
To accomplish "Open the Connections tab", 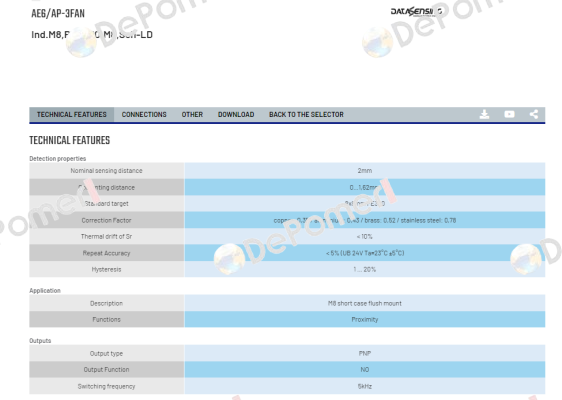I will pos(144,115).
